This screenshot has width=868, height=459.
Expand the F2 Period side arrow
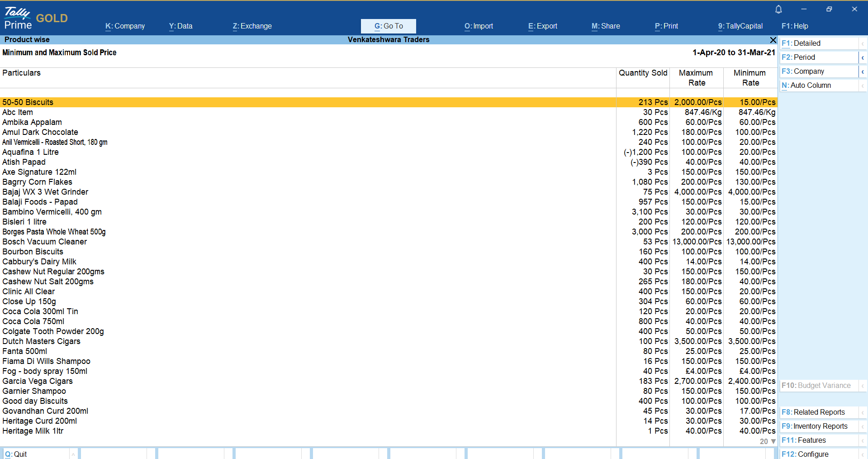tap(863, 57)
